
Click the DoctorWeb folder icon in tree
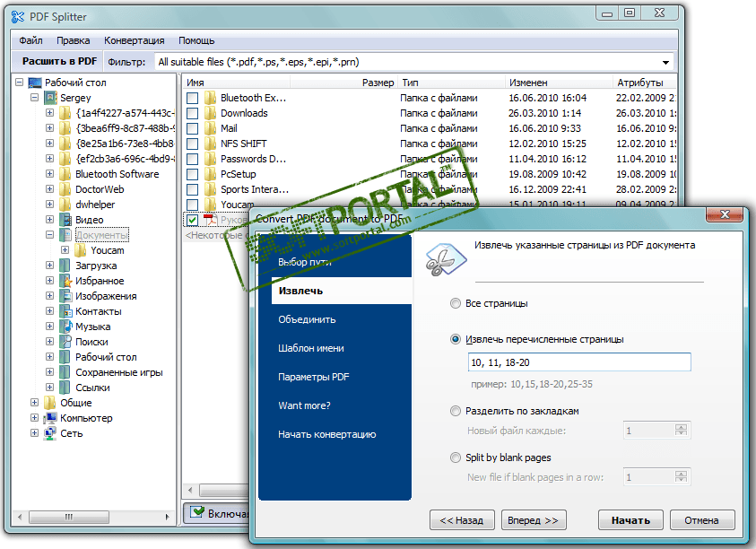point(65,189)
